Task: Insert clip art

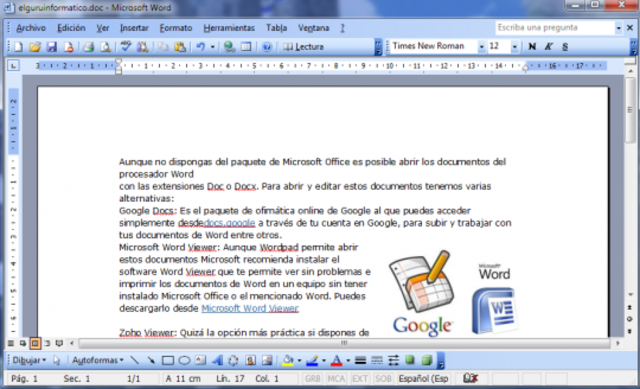Action: coord(250,360)
